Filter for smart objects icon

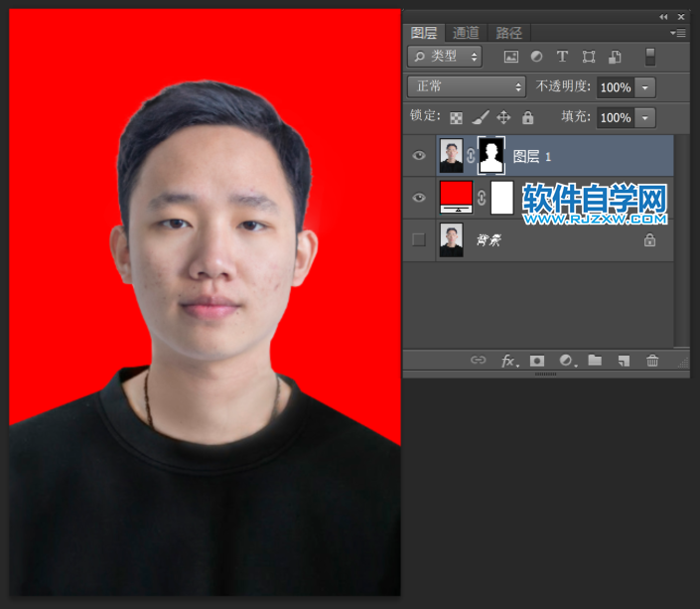tap(615, 57)
